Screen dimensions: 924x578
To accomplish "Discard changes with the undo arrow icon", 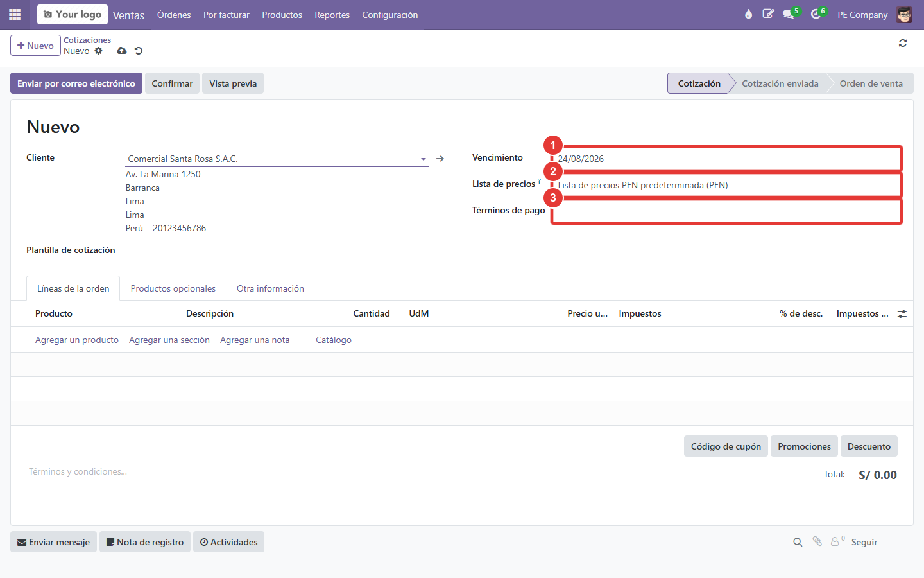I will coord(139,51).
